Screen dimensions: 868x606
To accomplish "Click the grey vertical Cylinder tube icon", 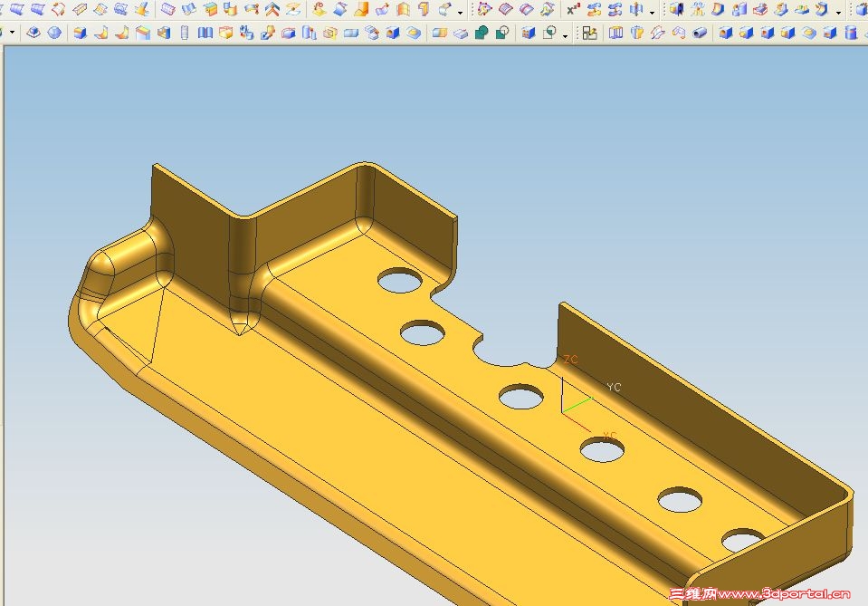I will 185,33.
